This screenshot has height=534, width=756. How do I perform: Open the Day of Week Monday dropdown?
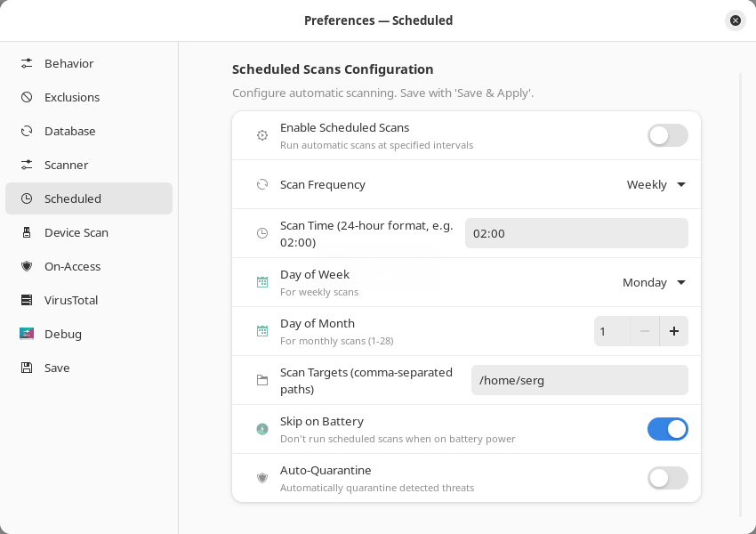click(655, 282)
